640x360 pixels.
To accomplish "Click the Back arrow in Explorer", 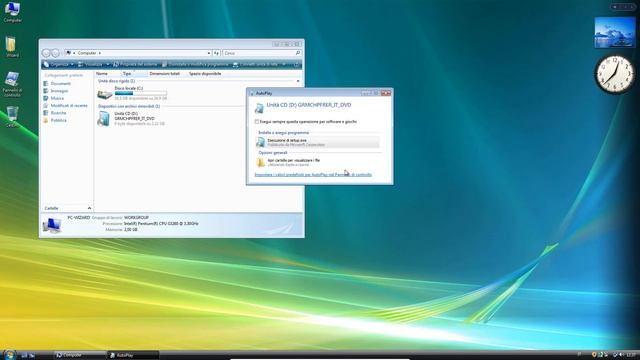I will coord(46,53).
